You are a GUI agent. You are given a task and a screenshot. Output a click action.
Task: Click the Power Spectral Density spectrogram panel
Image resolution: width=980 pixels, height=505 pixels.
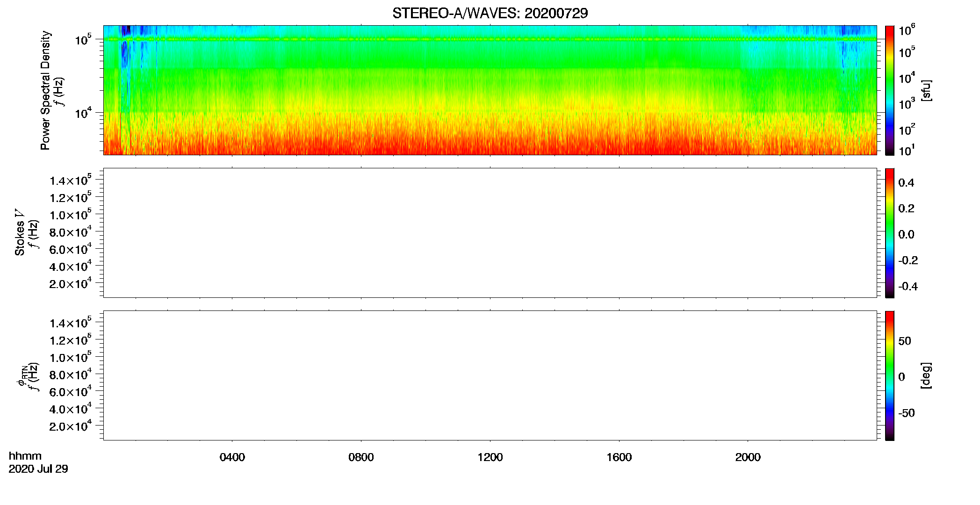pyautogui.click(x=490, y=90)
